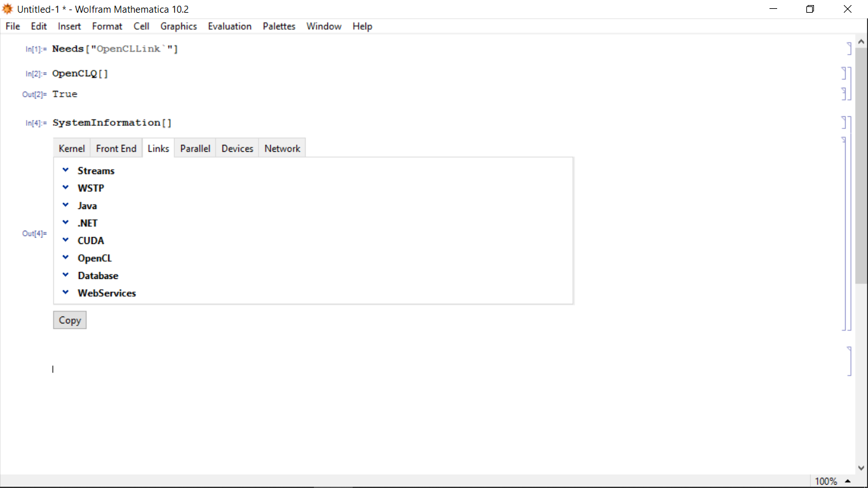
Task: Open the Format menu
Action: [107, 26]
